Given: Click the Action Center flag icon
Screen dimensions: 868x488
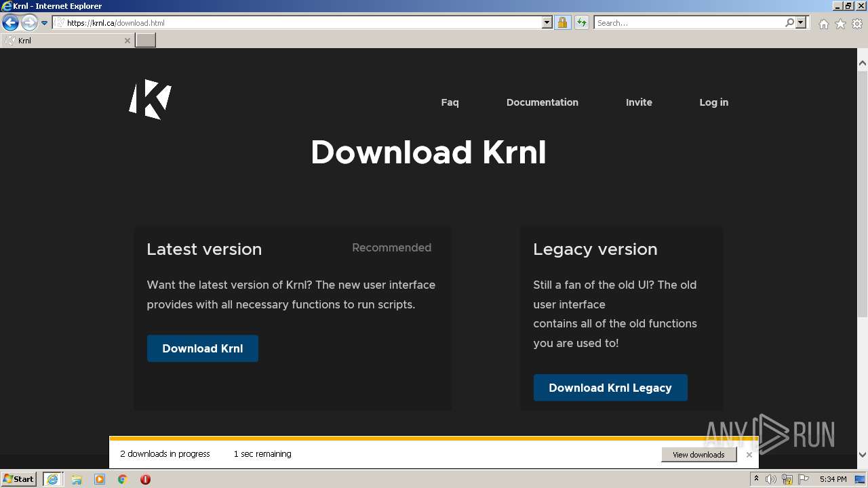Looking at the screenshot, I should 804,479.
